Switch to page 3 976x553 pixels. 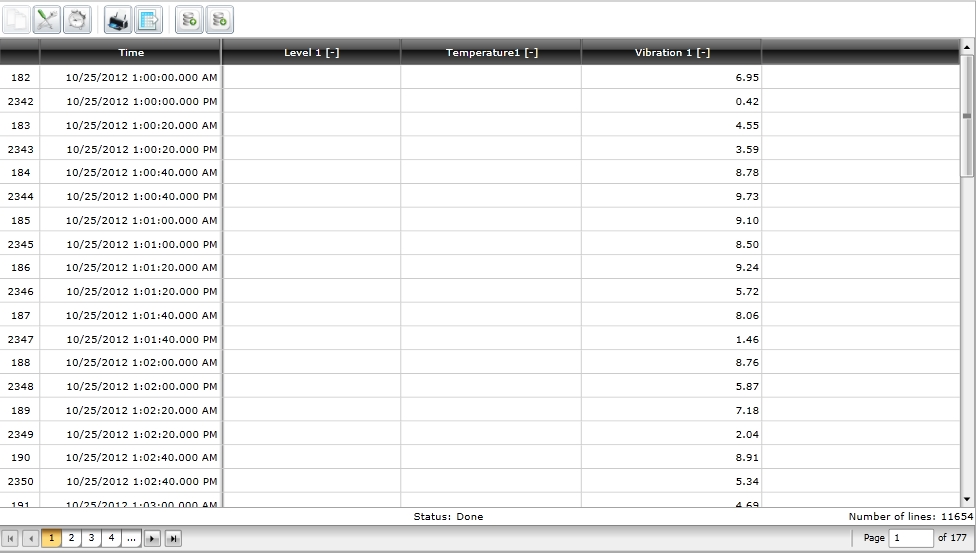[x=91, y=539]
